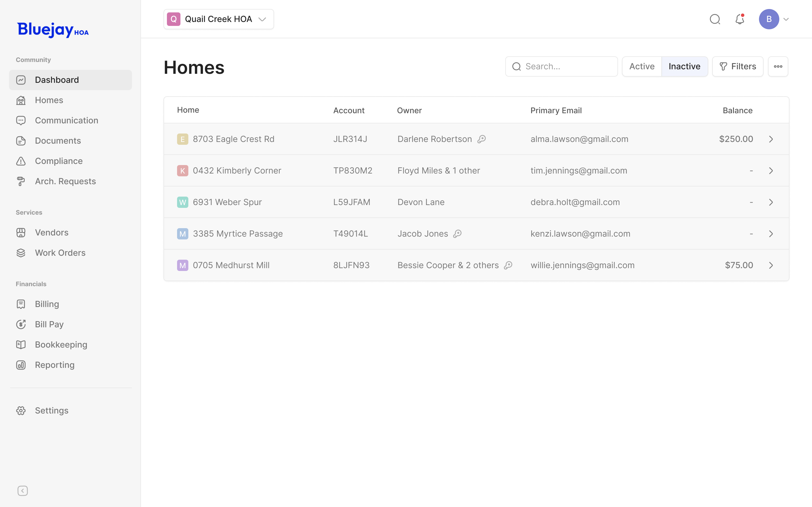Select the Inactive homes toggle
812x507 pixels.
coord(684,66)
